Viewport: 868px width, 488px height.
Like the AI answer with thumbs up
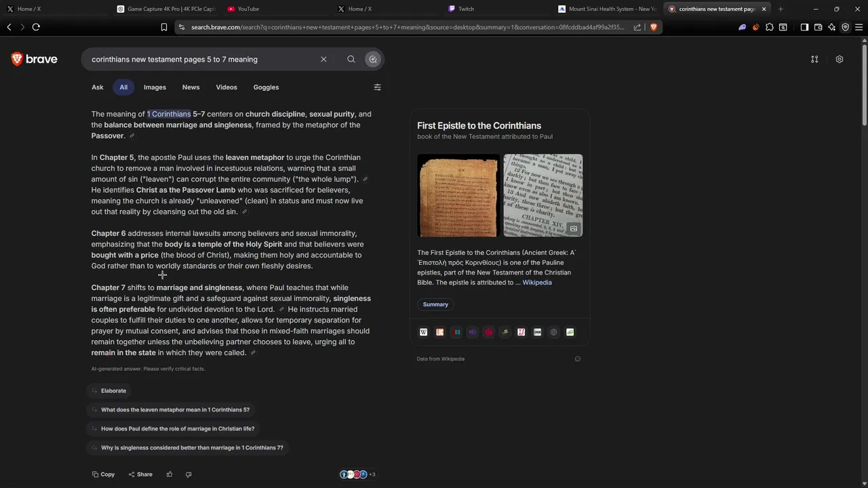170,474
